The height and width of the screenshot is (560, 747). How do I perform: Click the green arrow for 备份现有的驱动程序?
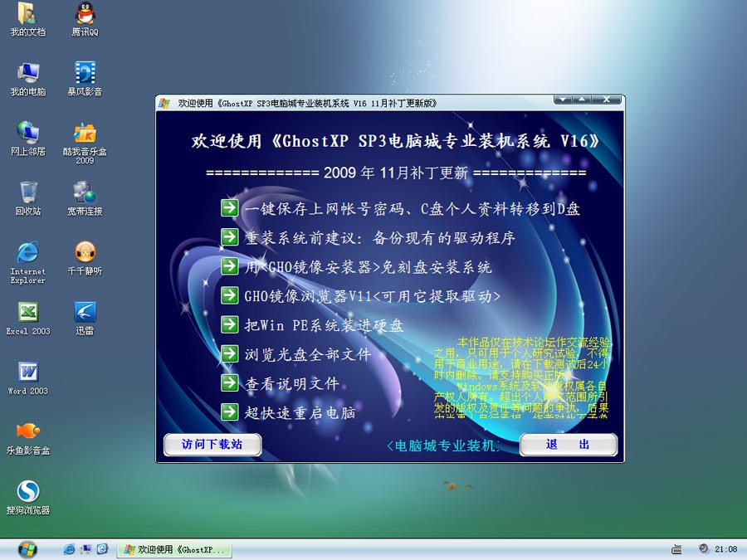pyautogui.click(x=229, y=236)
